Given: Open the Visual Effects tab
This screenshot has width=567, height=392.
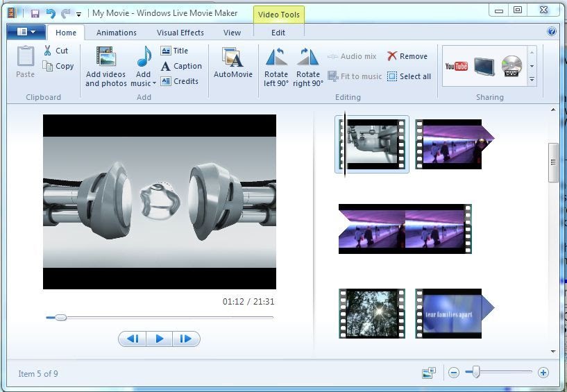Looking at the screenshot, I should click(x=180, y=33).
